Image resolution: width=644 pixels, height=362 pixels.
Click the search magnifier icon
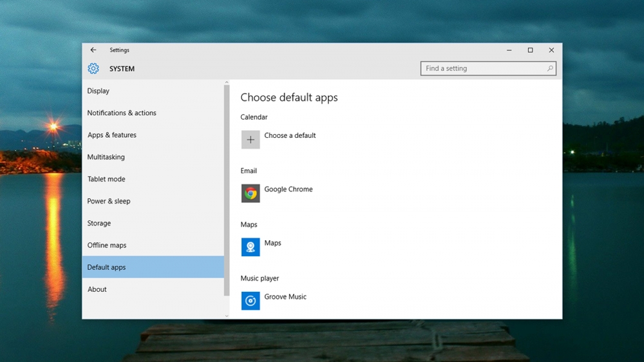(550, 68)
